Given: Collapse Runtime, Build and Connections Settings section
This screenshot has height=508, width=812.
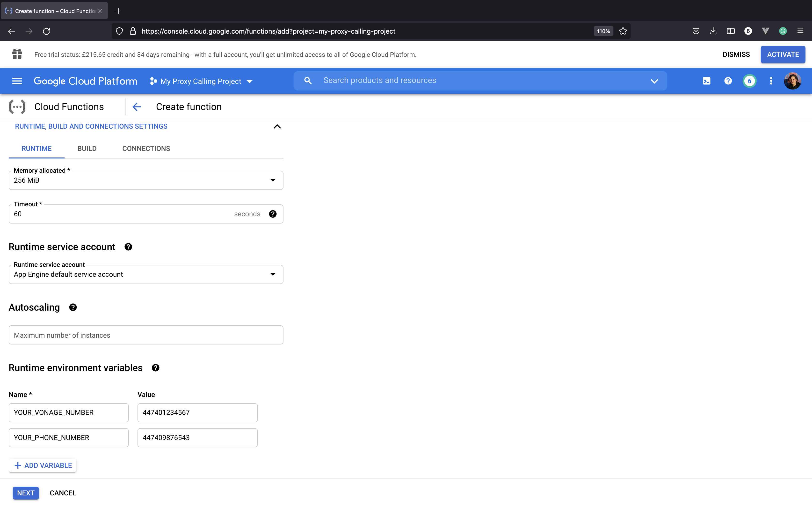Looking at the screenshot, I should coord(277,127).
